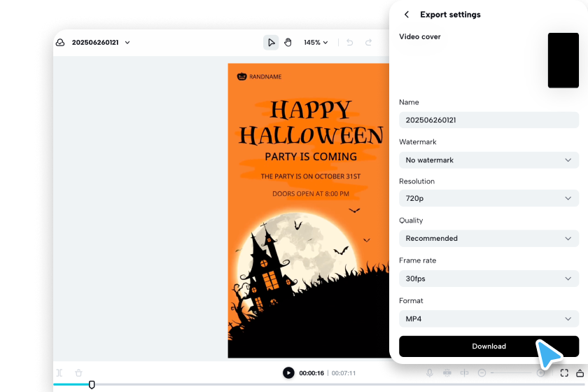Choose a Format from the MP4 dropdown
Image resolution: width=588 pixels, height=392 pixels.
tap(489, 319)
